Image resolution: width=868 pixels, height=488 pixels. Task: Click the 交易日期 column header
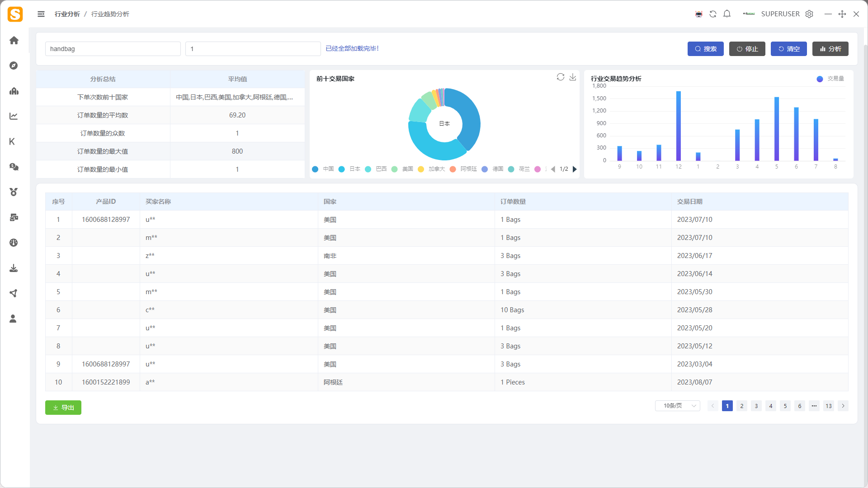tap(760, 202)
